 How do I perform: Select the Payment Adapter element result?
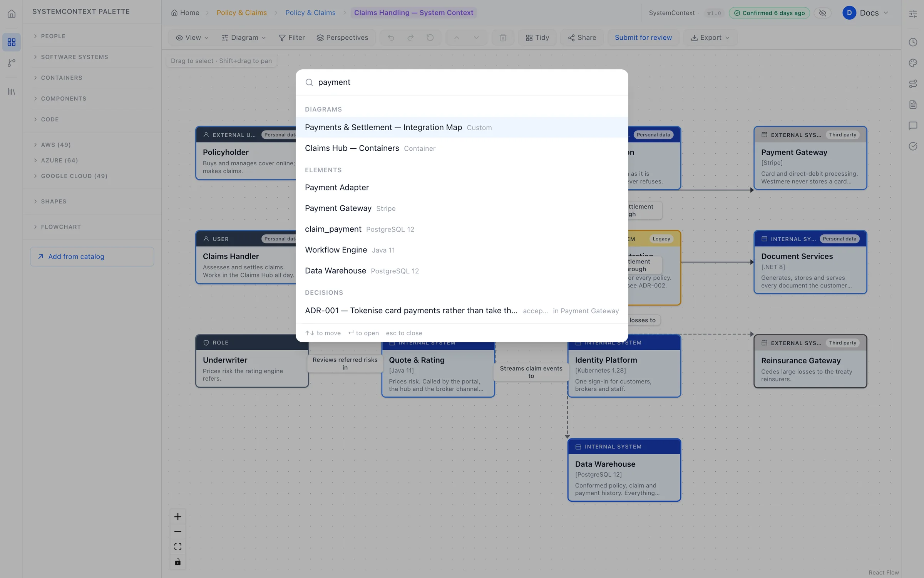[462, 187]
